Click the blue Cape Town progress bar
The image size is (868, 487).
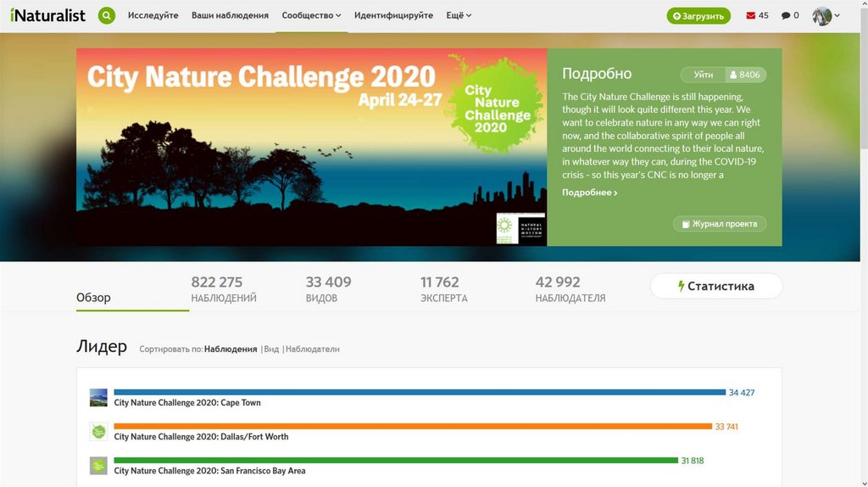420,392
